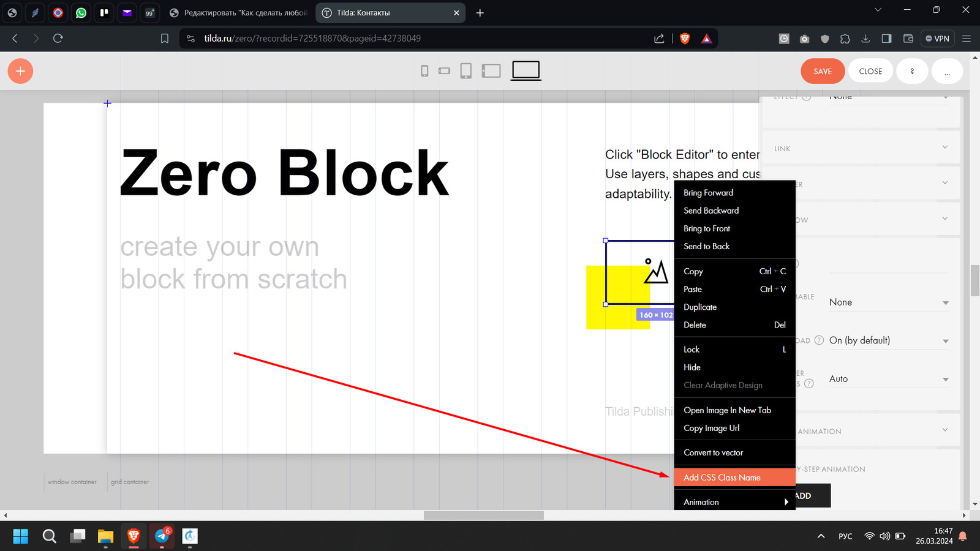The image size is (980, 551).
Task: Open the browser downloads icon
Action: pos(865,39)
